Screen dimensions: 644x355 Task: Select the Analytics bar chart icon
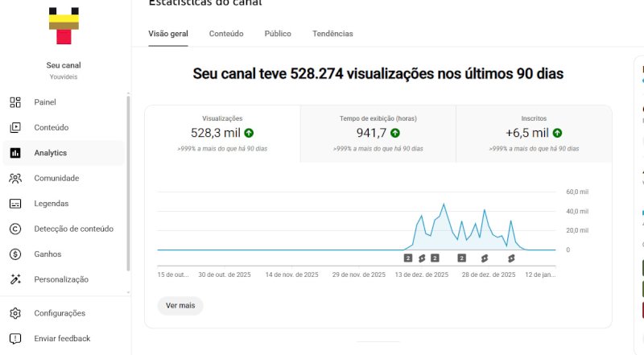pos(15,153)
